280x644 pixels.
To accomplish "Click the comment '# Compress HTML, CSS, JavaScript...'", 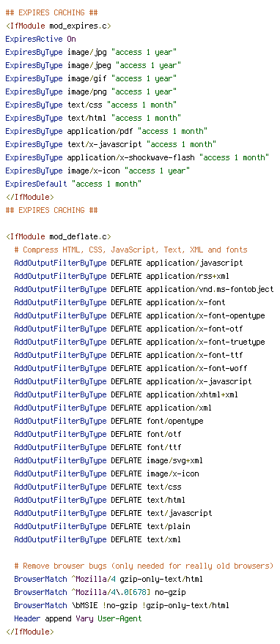I will tap(130, 250).
